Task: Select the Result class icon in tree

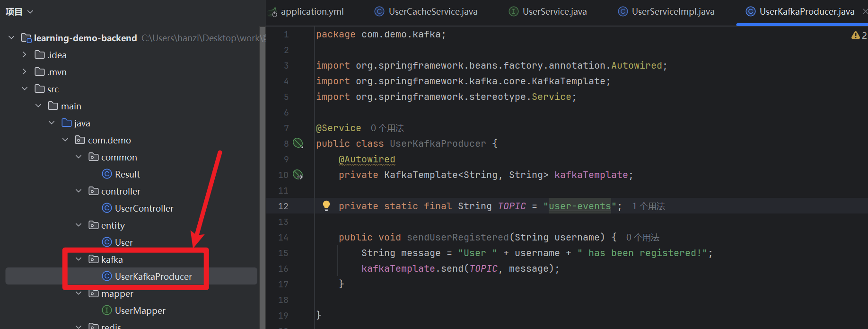Action: pos(107,174)
